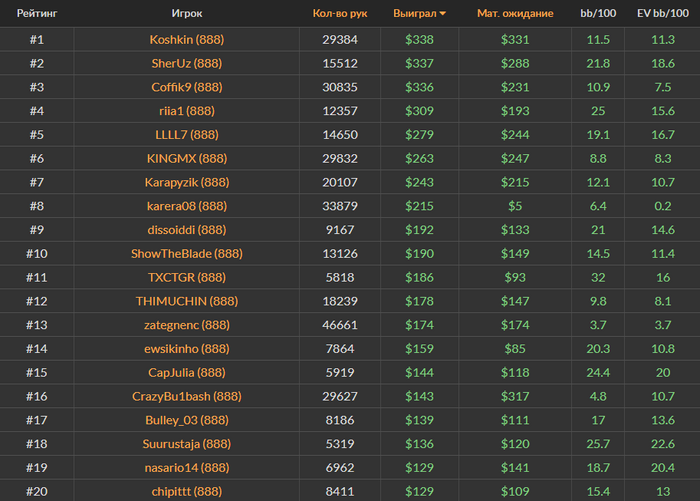Viewport: 700px width, 501px height.
Task: Open player ShowTheBlade (888) profile
Action: click(187, 254)
